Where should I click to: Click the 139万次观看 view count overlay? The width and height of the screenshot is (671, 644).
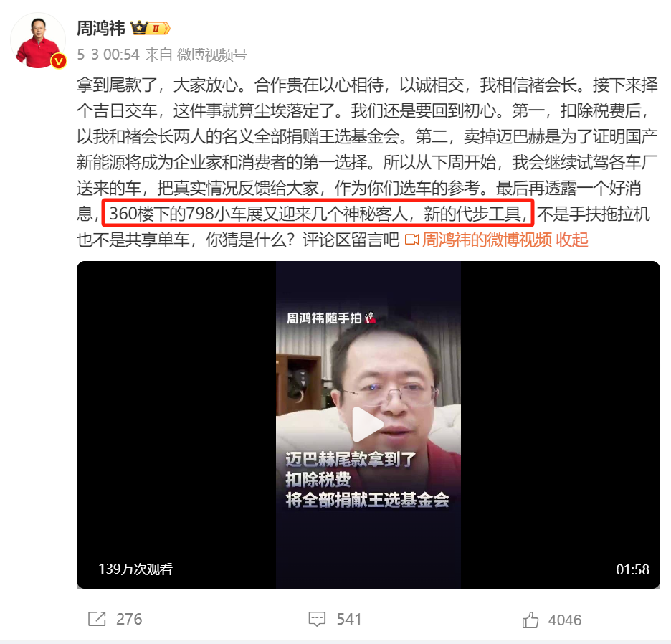click(x=135, y=569)
